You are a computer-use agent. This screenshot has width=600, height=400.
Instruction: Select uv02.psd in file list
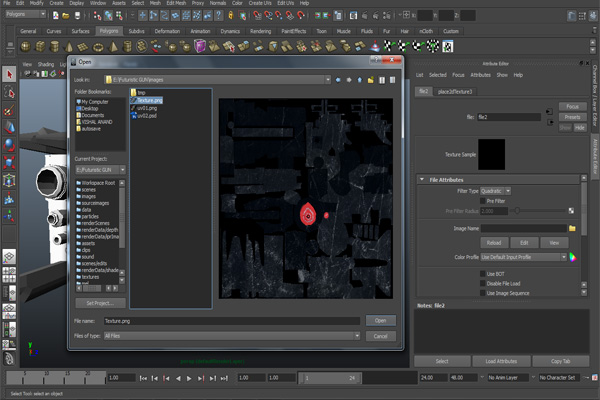pyautogui.click(x=144, y=116)
